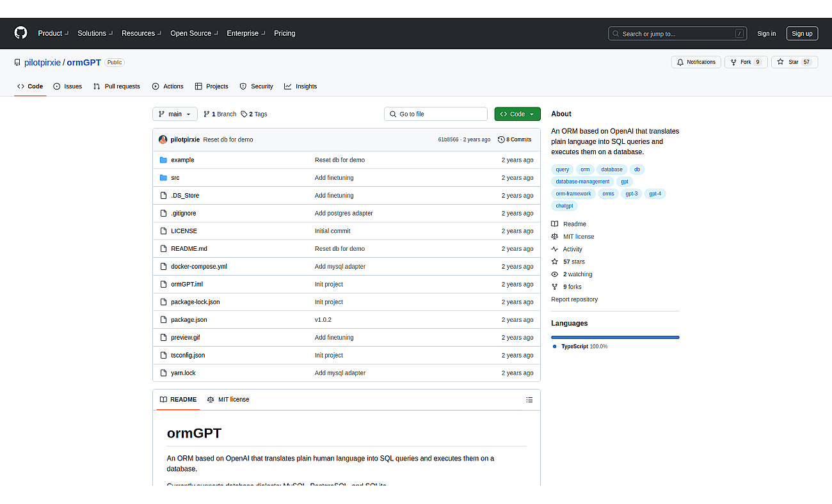Image resolution: width=832 pixels, height=504 pixels.
Task: Click the repository icon beside pilotpirxie
Action: pyautogui.click(x=17, y=63)
